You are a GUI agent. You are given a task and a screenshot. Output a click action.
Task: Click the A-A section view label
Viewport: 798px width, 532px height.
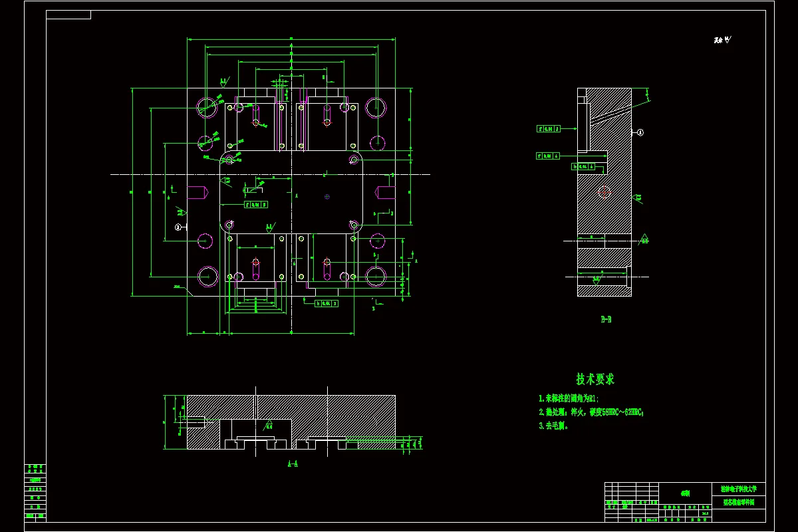pyautogui.click(x=293, y=464)
